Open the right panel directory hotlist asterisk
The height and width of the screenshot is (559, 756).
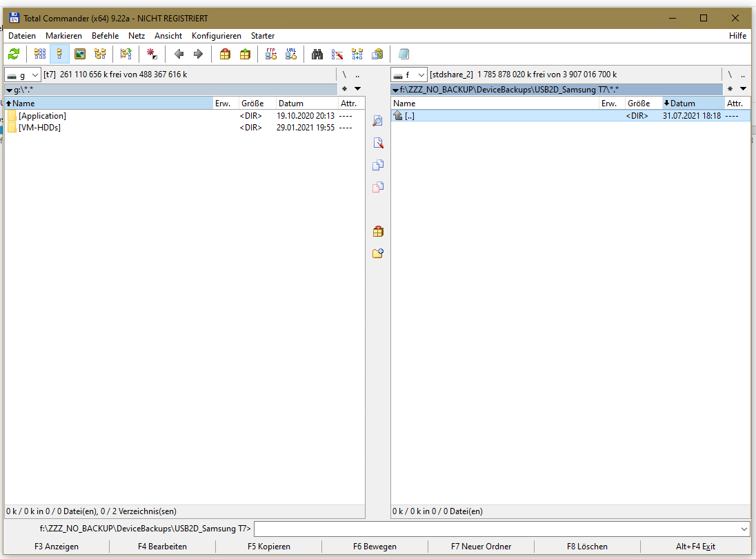coord(730,89)
